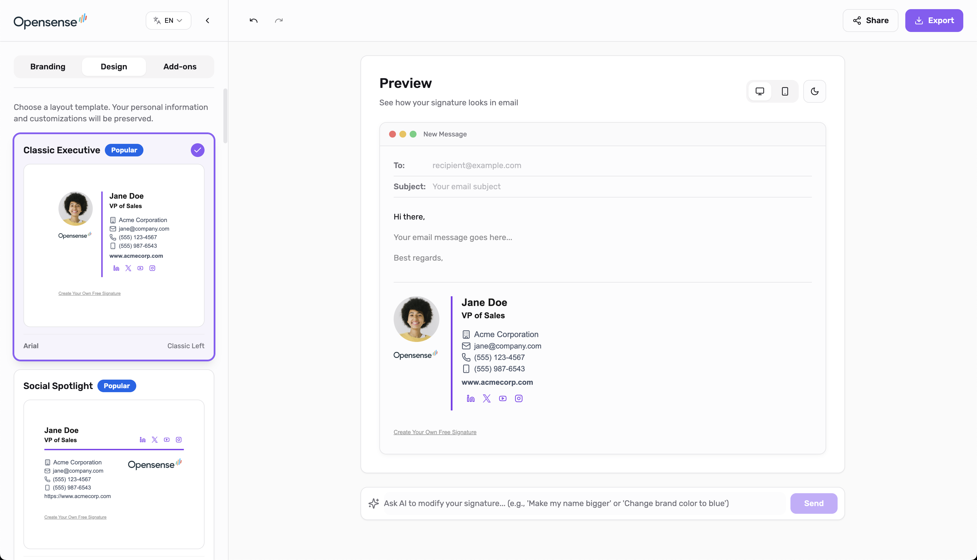This screenshot has width=977, height=560.
Task: Click the Opensense logo
Action: pyautogui.click(x=50, y=21)
